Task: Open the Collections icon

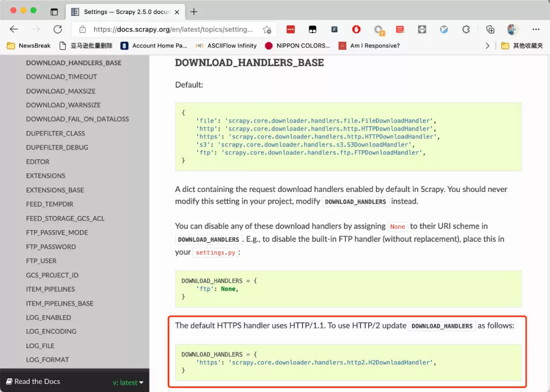Action: click(x=490, y=30)
